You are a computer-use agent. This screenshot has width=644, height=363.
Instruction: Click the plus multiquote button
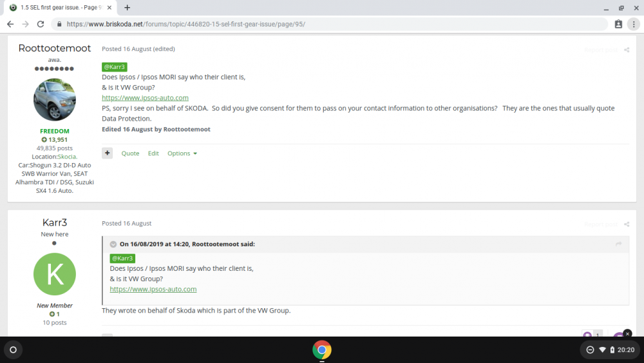(107, 153)
